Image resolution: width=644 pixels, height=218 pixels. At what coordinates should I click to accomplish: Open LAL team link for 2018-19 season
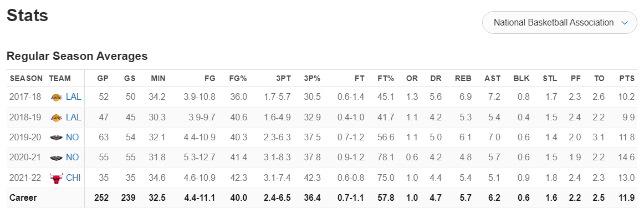click(x=74, y=117)
